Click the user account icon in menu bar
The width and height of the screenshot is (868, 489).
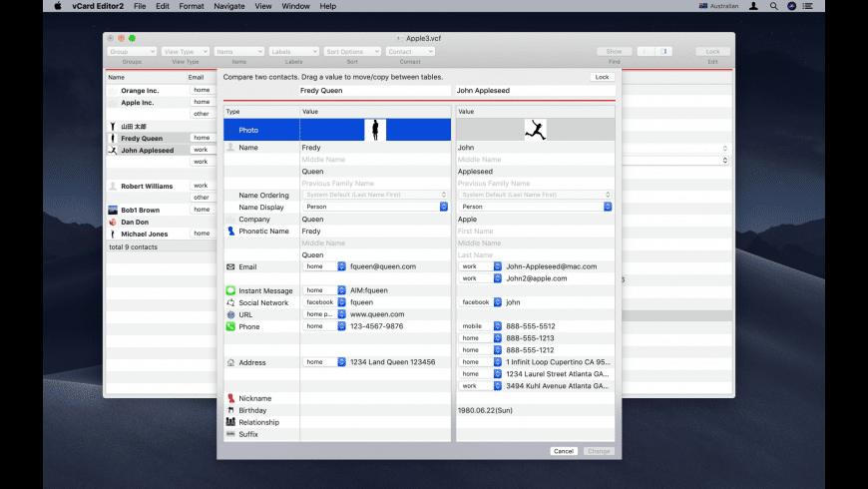click(x=753, y=6)
